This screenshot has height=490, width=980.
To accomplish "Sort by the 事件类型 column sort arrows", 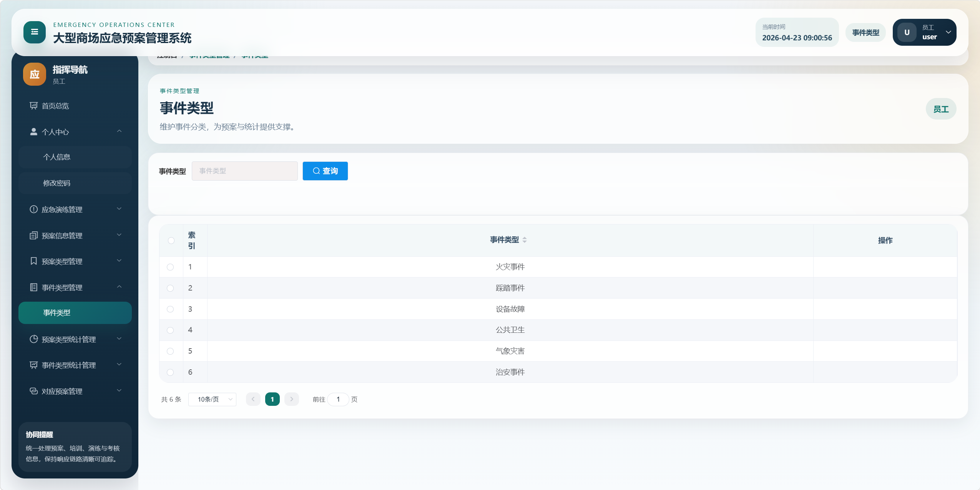I will click(x=525, y=240).
